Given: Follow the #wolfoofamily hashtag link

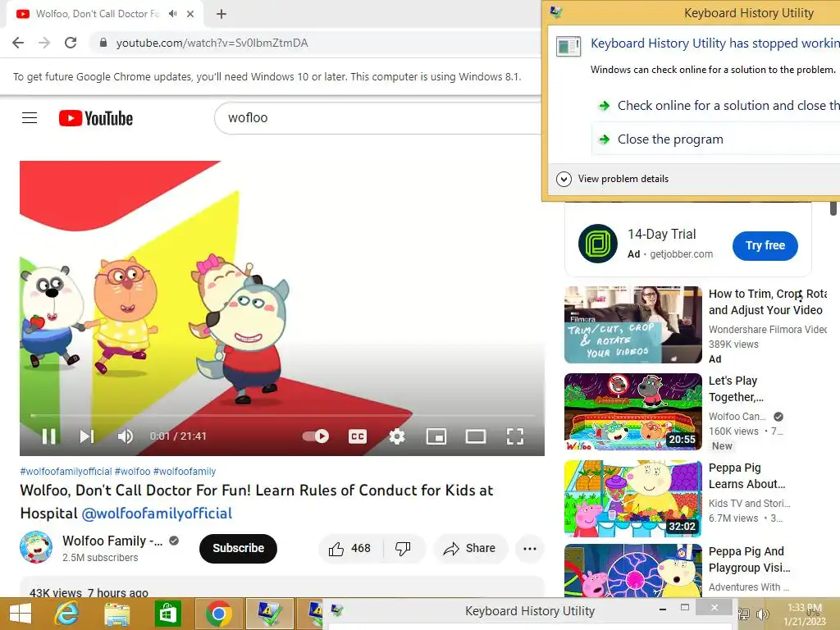Looking at the screenshot, I should (x=185, y=472).
